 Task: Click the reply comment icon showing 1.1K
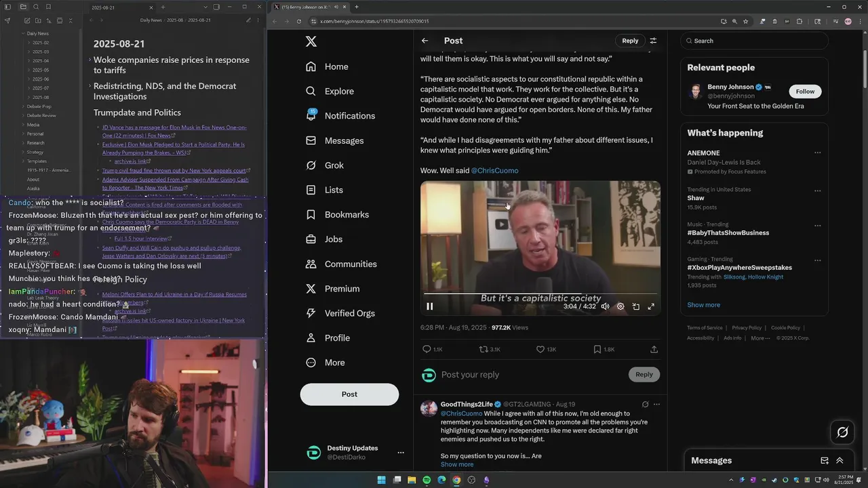[427, 349]
